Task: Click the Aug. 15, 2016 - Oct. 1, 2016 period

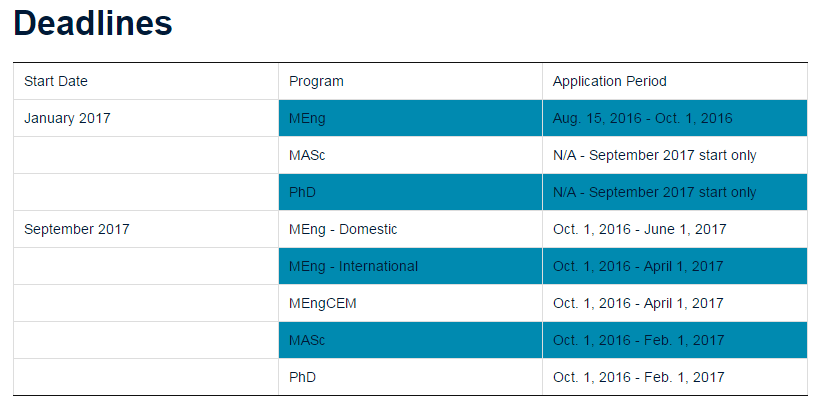Action: (x=642, y=118)
